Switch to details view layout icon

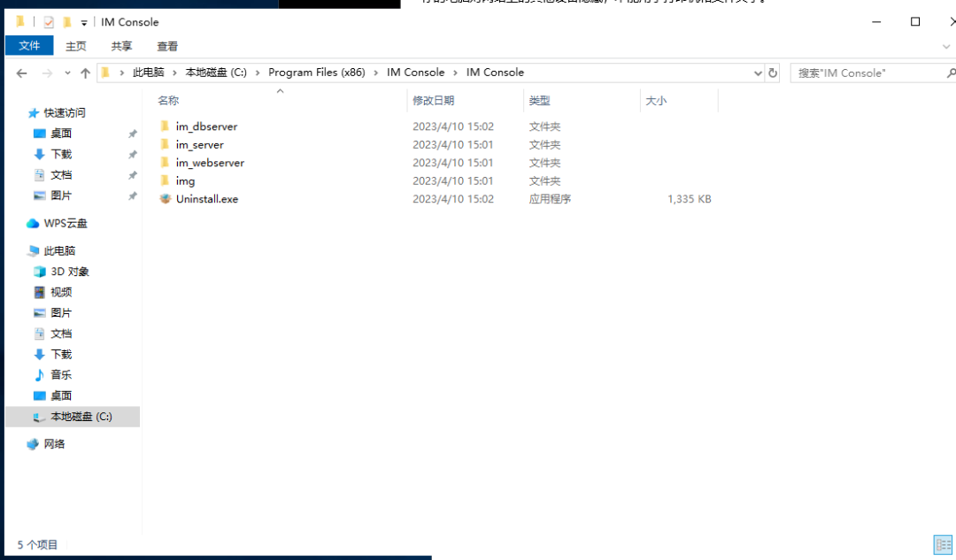(x=943, y=544)
